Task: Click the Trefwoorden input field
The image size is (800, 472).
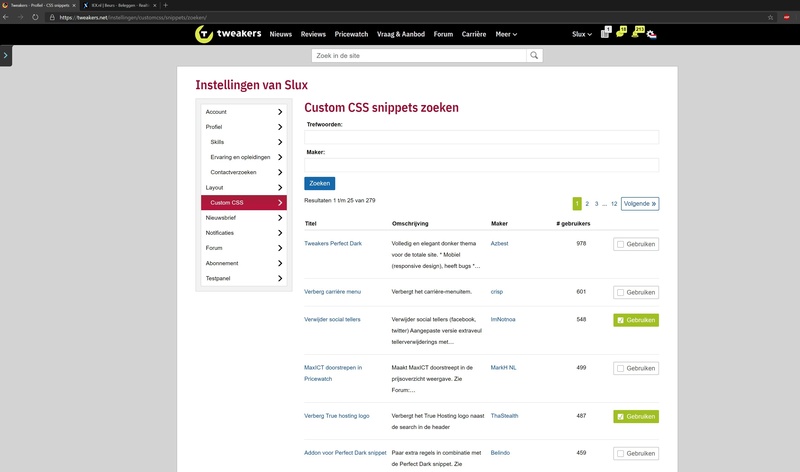Action: tap(482, 137)
